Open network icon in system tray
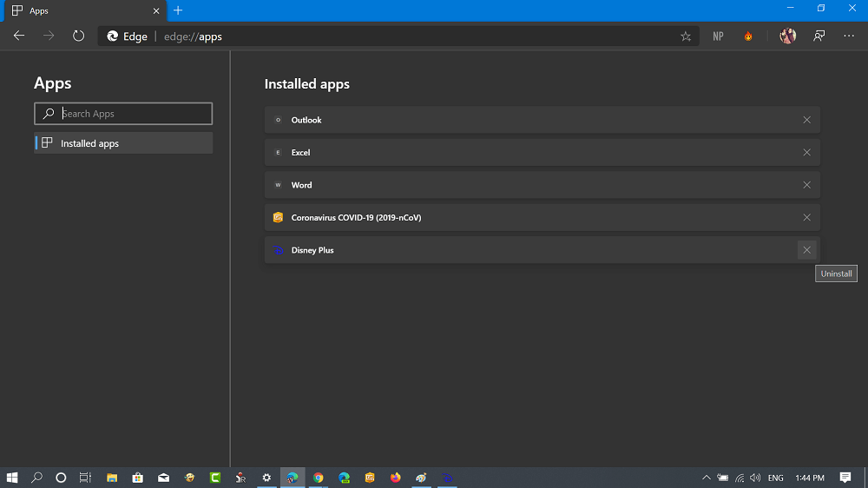This screenshot has width=868, height=488. (x=739, y=478)
